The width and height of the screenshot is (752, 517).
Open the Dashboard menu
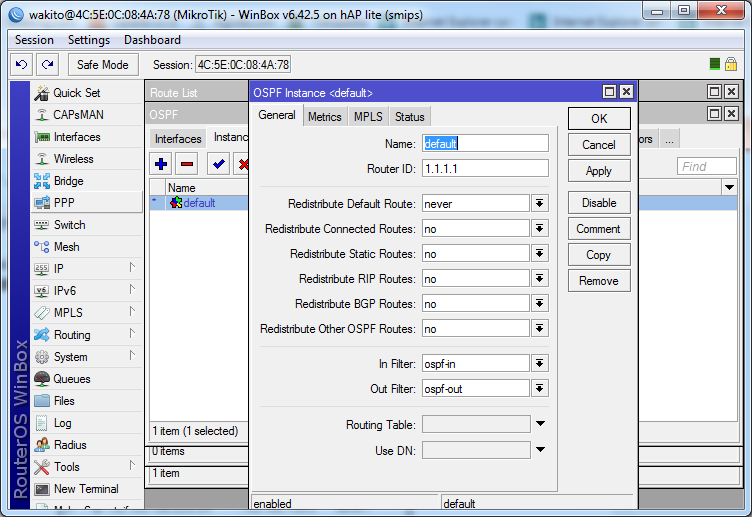click(x=152, y=40)
